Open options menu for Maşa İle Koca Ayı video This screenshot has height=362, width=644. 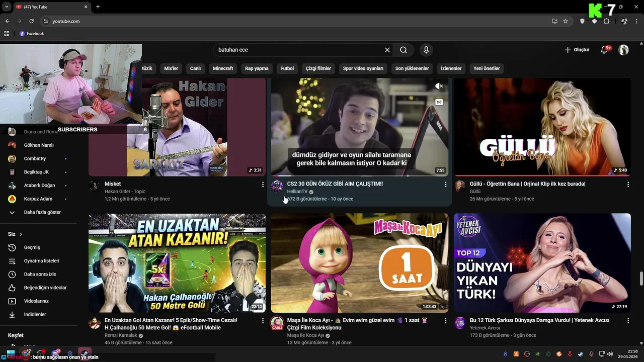click(x=445, y=321)
